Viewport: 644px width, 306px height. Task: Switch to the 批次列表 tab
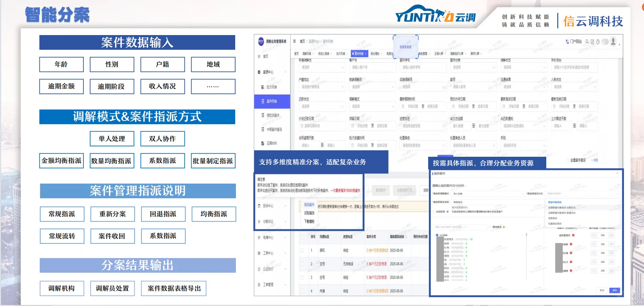(342, 54)
